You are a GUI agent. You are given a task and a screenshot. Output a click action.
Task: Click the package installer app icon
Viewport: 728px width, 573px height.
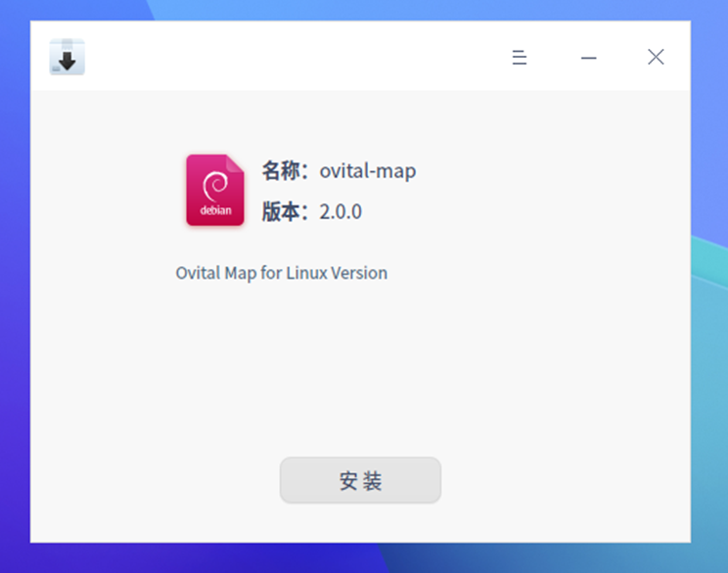[68, 58]
